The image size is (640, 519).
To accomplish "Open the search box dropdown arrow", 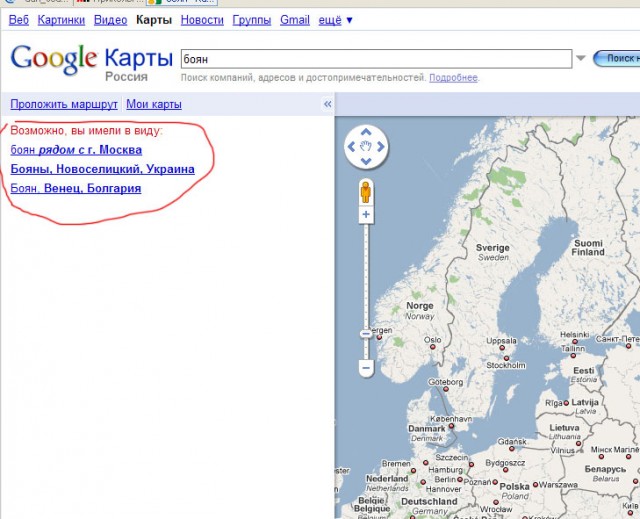I will pos(581,58).
